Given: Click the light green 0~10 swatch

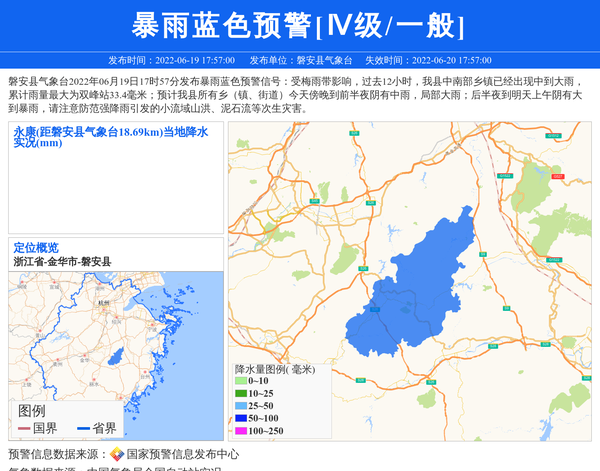Looking at the screenshot, I should point(241,381).
